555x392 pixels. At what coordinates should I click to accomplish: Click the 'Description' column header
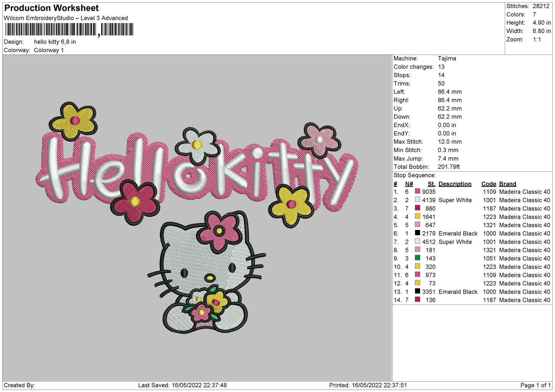pyautogui.click(x=455, y=184)
